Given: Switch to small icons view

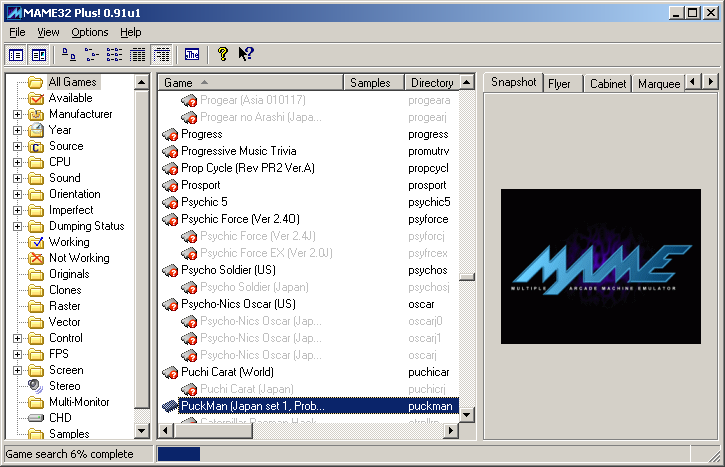Looking at the screenshot, I should point(91,54).
